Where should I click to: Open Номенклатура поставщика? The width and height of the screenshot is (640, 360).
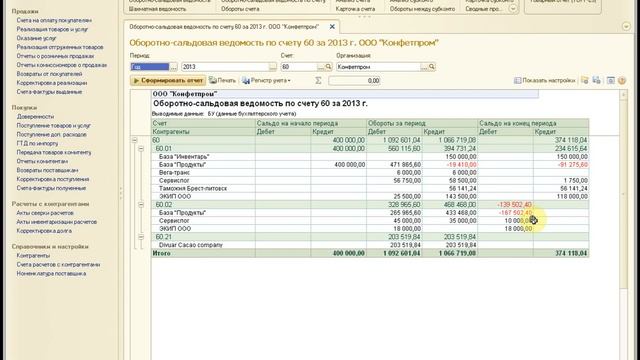[x=51, y=273]
